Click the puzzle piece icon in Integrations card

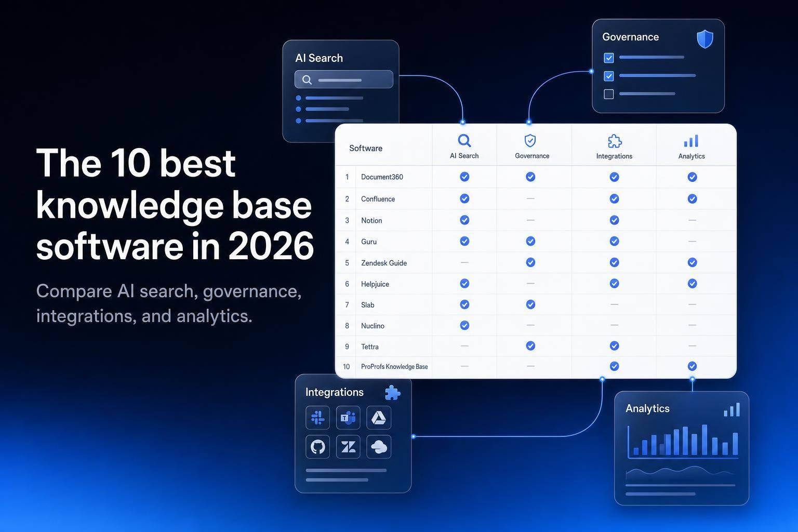393,393
